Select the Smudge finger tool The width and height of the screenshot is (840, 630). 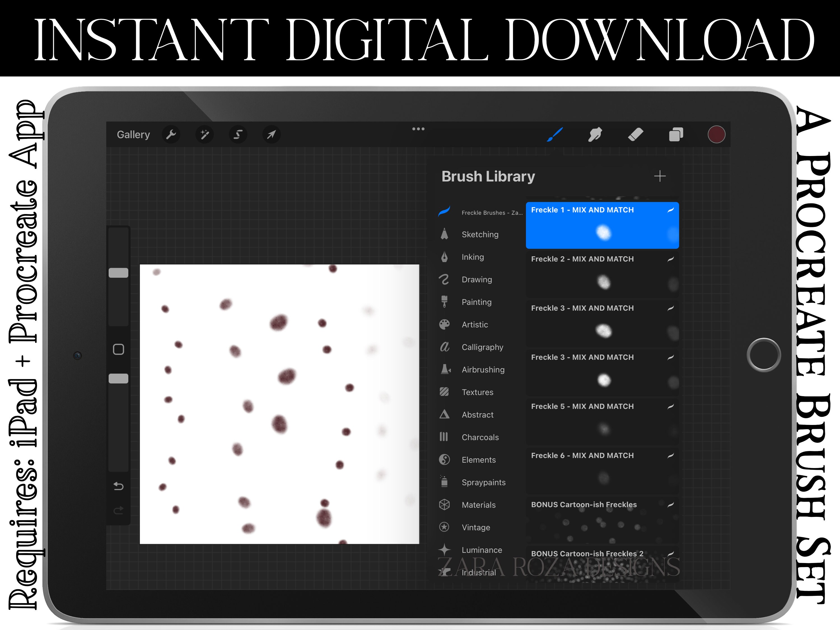(x=595, y=134)
